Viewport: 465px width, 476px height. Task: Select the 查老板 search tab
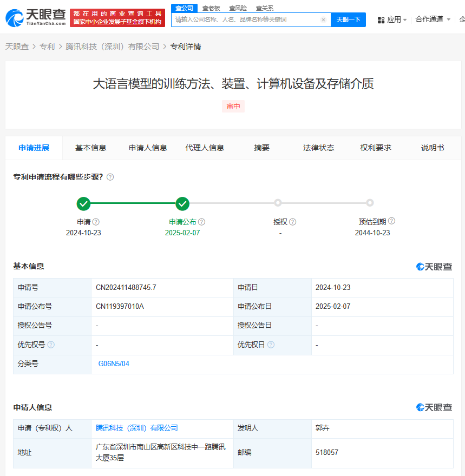pyautogui.click(x=211, y=8)
